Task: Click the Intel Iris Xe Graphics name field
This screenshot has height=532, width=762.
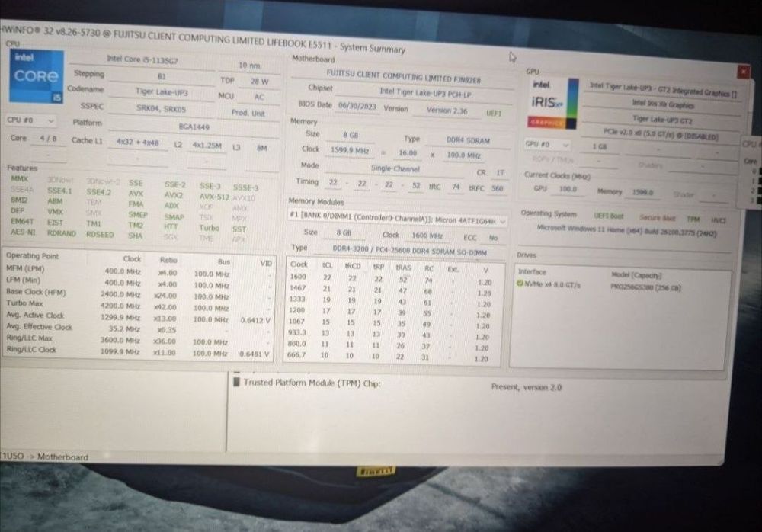Action: 663,104
